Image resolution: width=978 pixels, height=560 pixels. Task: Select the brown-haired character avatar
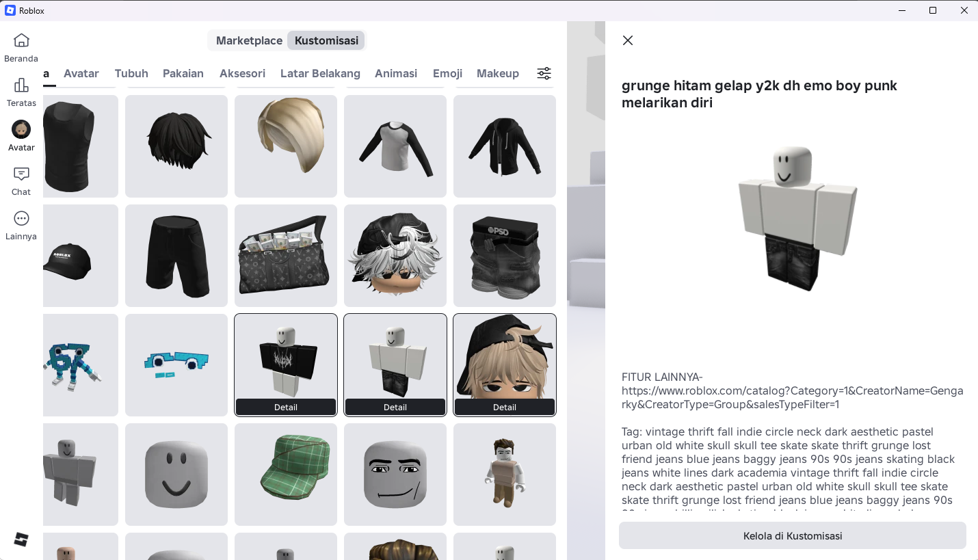(505, 475)
